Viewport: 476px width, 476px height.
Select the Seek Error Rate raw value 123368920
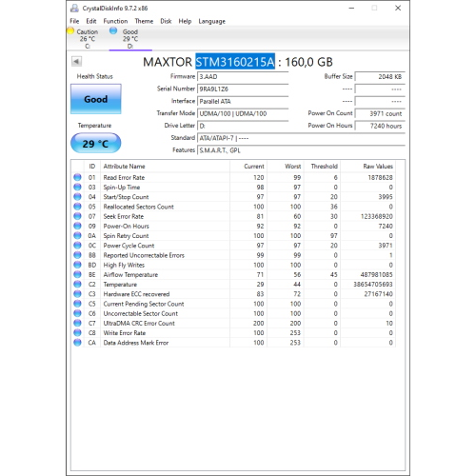377,216
